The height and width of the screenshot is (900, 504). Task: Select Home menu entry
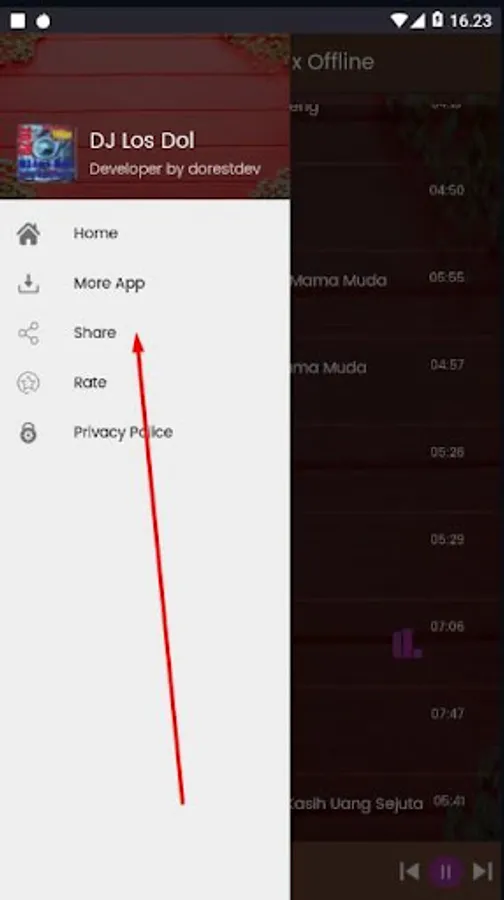tap(145, 234)
